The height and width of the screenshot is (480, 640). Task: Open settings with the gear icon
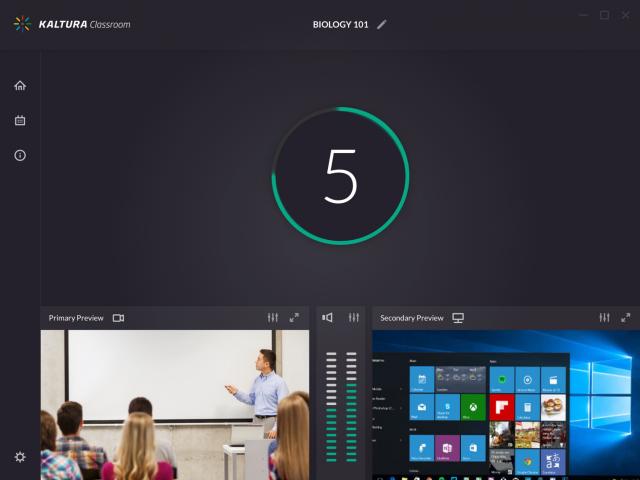click(x=20, y=457)
